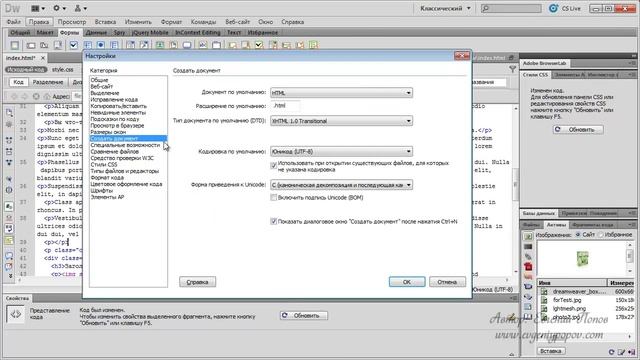Insert an Image Field element
Image resolution: width=640 pixels, height=360 pixels.
pyautogui.click(x=160, y=45)
